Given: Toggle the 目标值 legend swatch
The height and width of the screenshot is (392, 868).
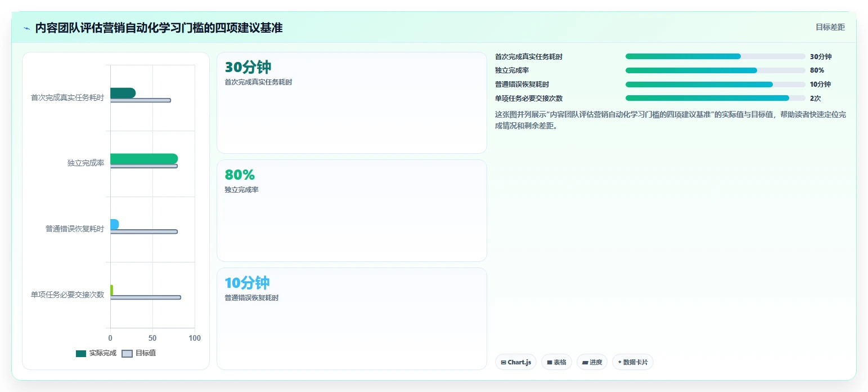Looking at the screenshot, I should click(x=127, y=354).
